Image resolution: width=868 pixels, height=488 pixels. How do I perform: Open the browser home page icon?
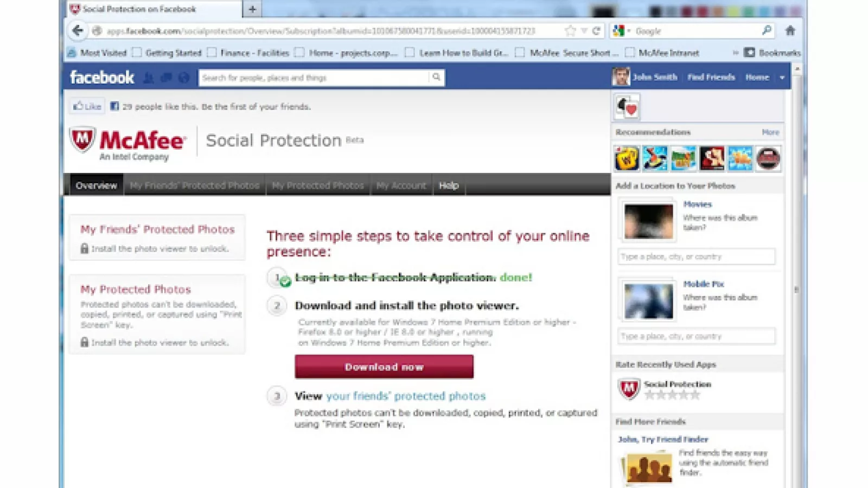[x=790, y=31]
